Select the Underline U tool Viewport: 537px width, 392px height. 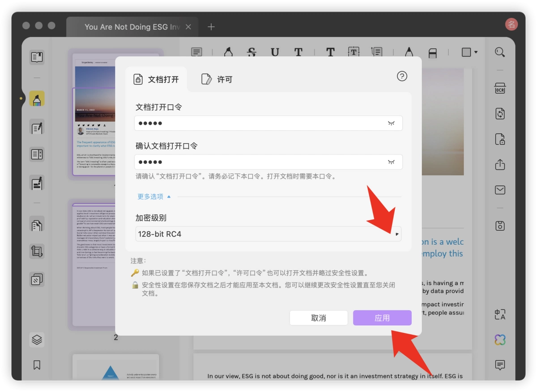click(275, 52)
